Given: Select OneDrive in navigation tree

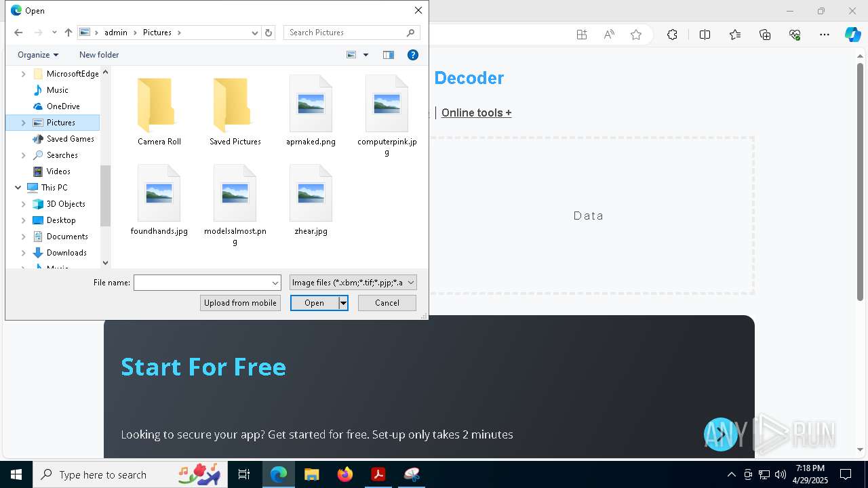Looking at the screenshot, I should coord(63,106).
